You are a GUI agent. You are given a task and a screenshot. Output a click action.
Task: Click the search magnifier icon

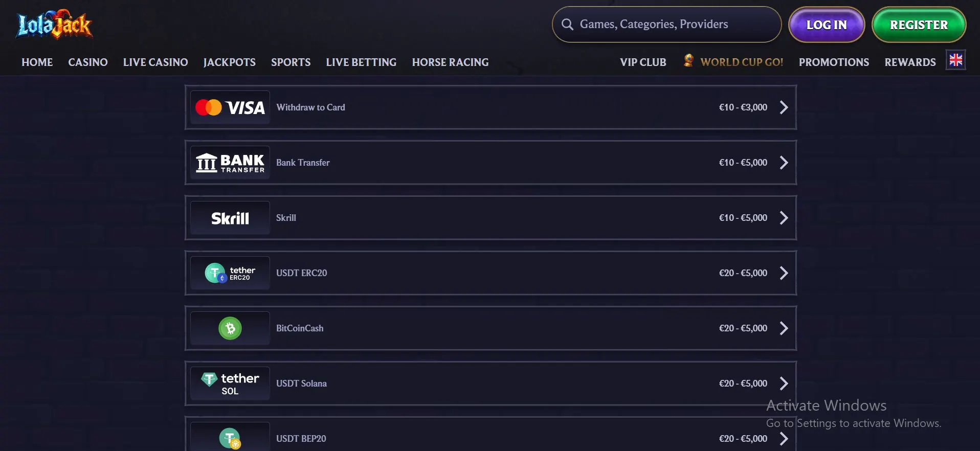[567, 25]
